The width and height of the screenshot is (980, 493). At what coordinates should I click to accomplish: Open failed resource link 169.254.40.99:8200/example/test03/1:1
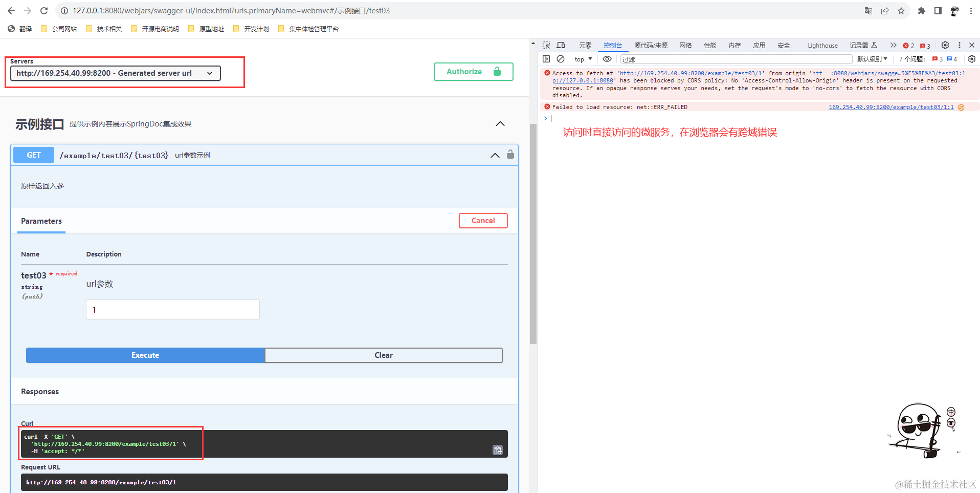click(x=891, y=107)
